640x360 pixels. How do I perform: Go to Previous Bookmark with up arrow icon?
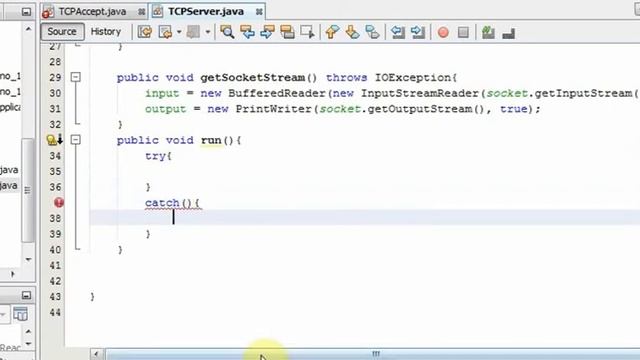[332, 32]
